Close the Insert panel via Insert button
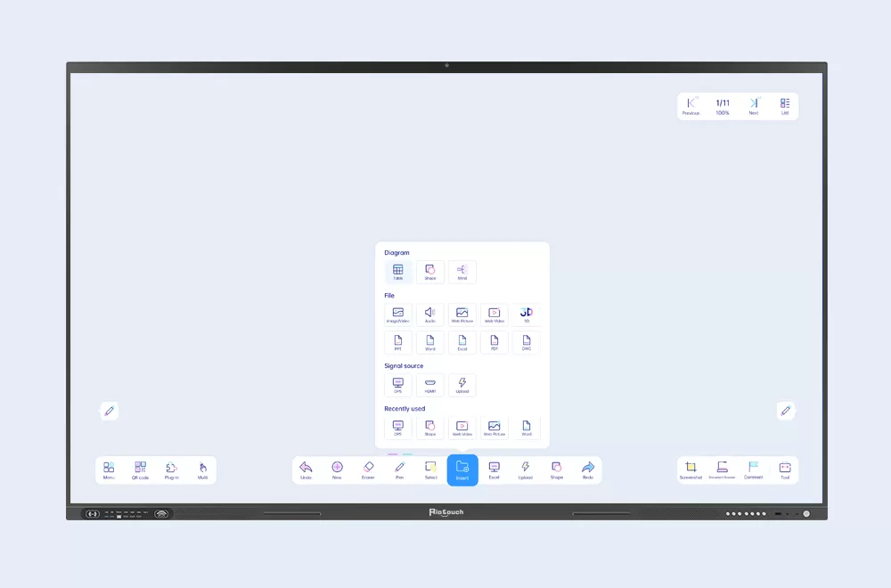 pyautogui.click(x=462, y=470)
